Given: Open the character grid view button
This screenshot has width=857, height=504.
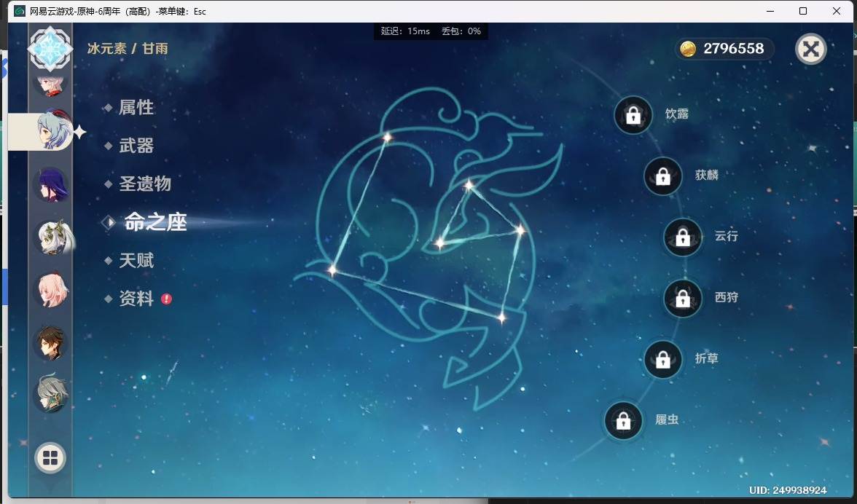Looking at the screenshot, I should coord(50,457).
